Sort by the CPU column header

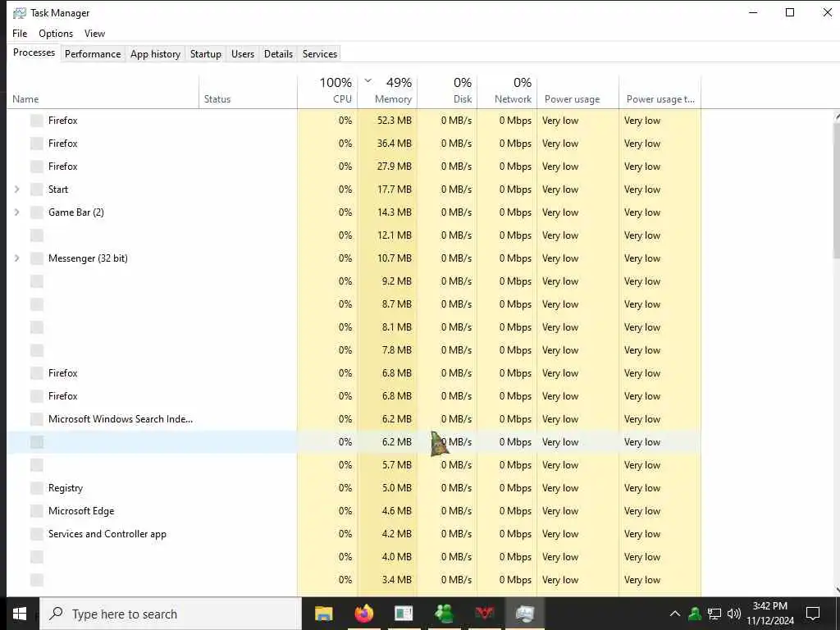coord(327,92)
